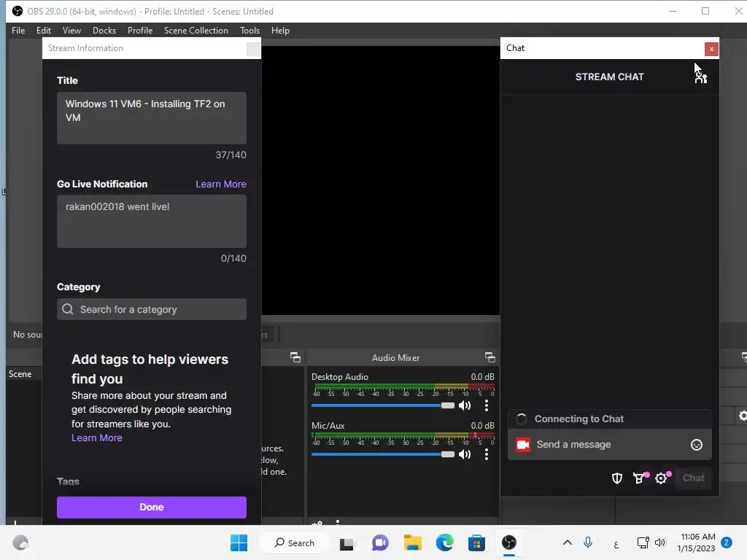Open the Help menu

[280, 31]
